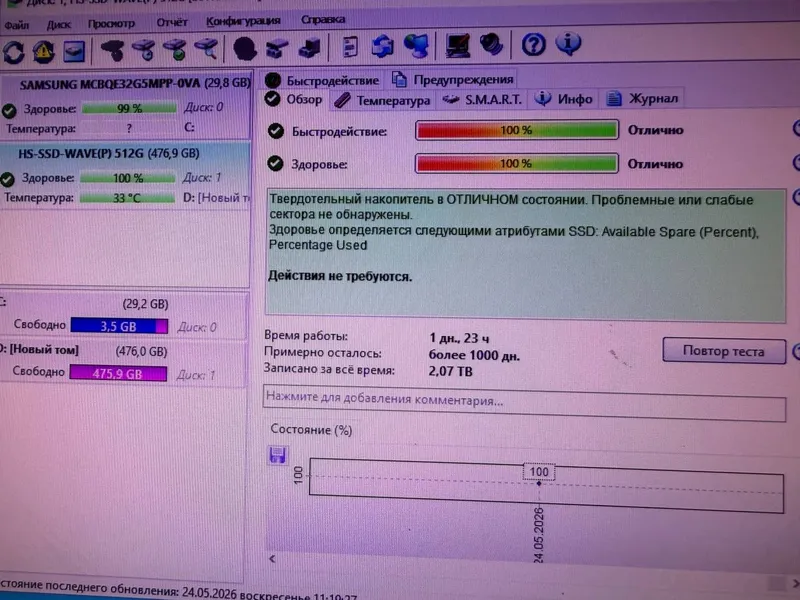Click the laptop toolbar icon
The width and height of the screenshot is (800, 600).
tap(458, 45)
